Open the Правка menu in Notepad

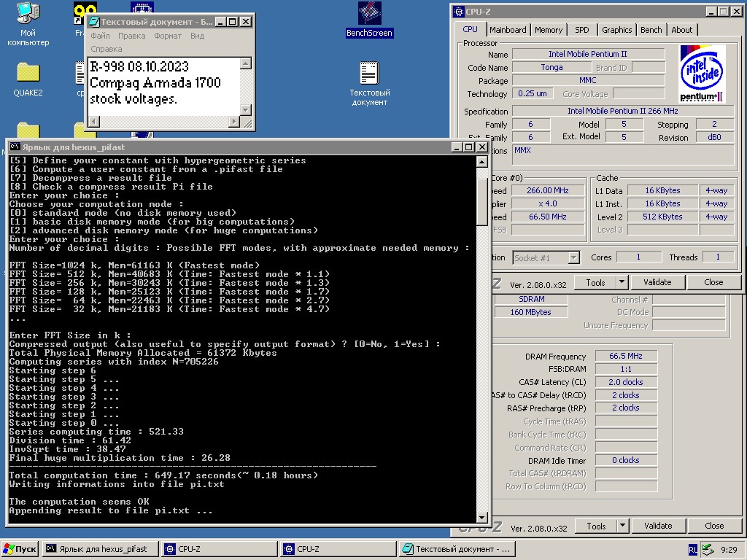(x=132, y=36)
